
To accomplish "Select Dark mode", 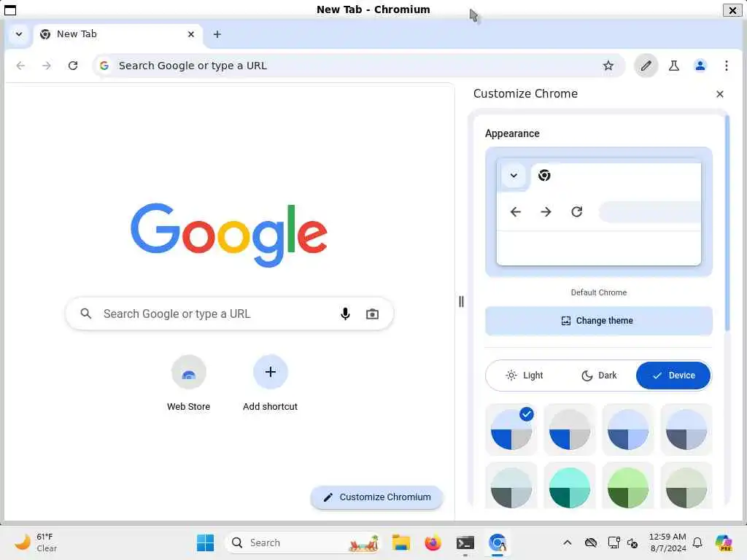I will click(x=599, y=376).
